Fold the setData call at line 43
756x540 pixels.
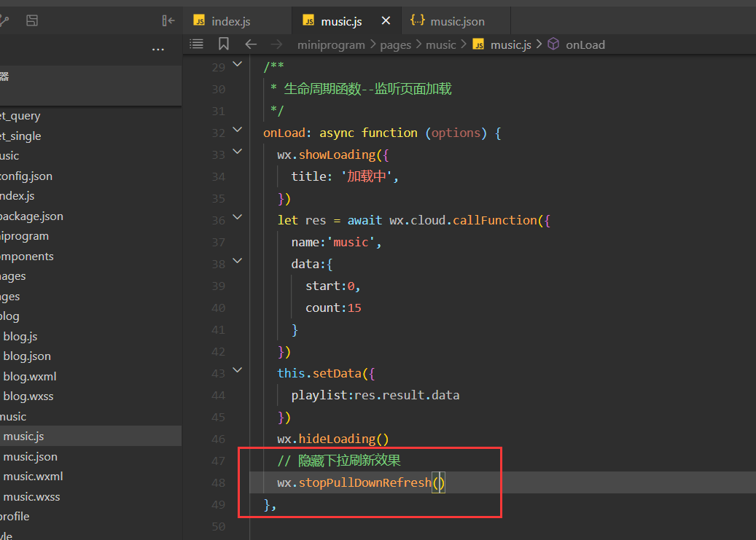(237, 370)
